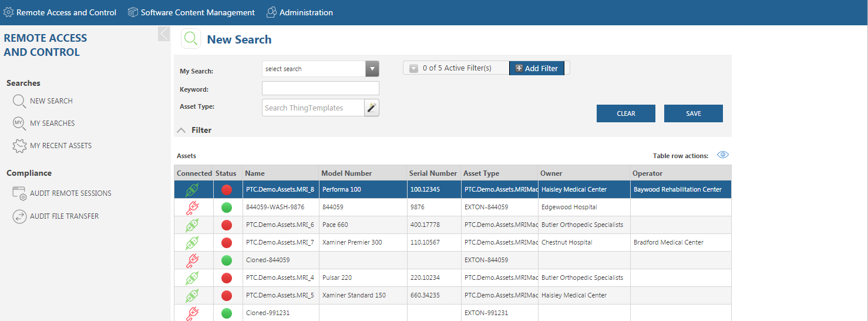Image resolution: width=868 pixels, height=321 pixels.
Task: Click the New Search magnifier header icon
Action: click(x=191, y=39)
